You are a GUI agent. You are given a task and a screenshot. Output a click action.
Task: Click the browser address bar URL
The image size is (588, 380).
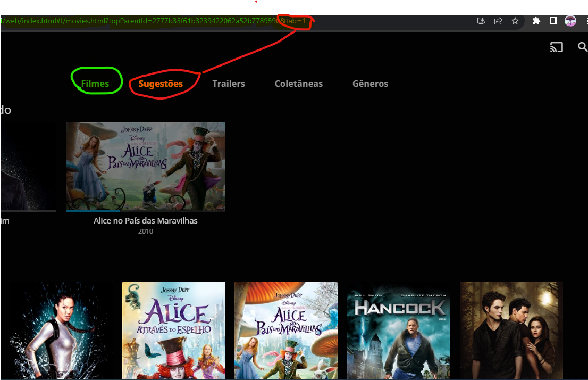159,21
